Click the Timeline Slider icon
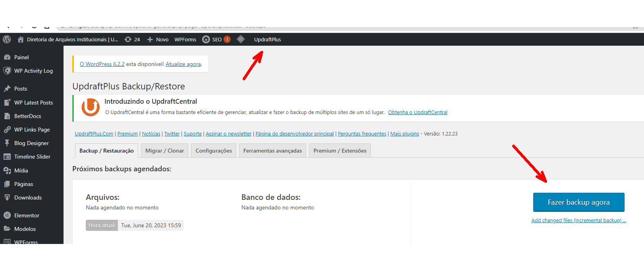This screenshot has height=271, width=644. click(x=7, y=157)
